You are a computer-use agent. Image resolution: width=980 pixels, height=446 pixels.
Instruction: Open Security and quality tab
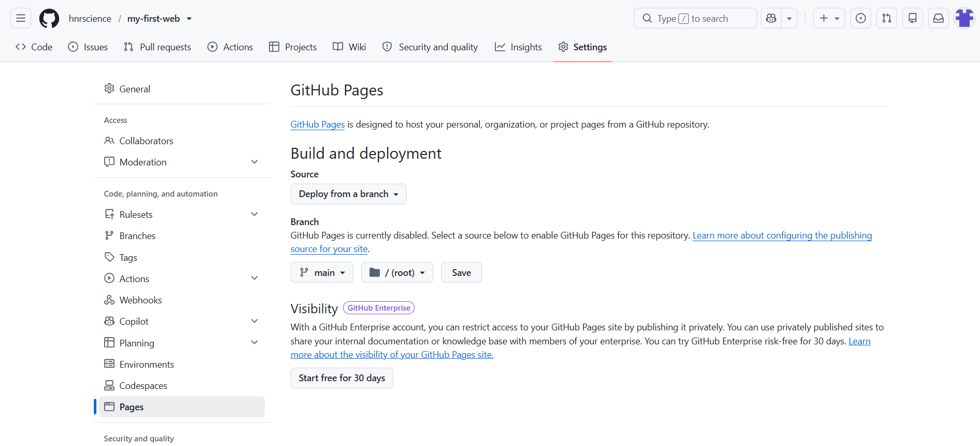[x=430, y=47]
